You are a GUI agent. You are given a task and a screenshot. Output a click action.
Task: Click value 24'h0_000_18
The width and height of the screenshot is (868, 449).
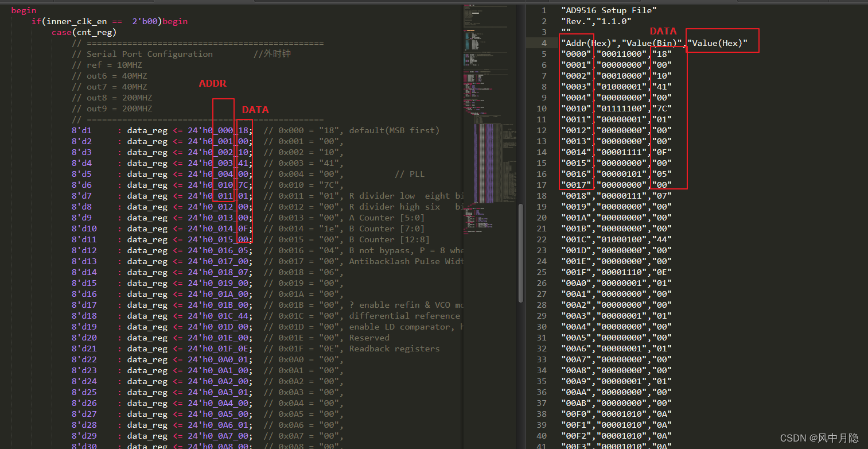219,130
